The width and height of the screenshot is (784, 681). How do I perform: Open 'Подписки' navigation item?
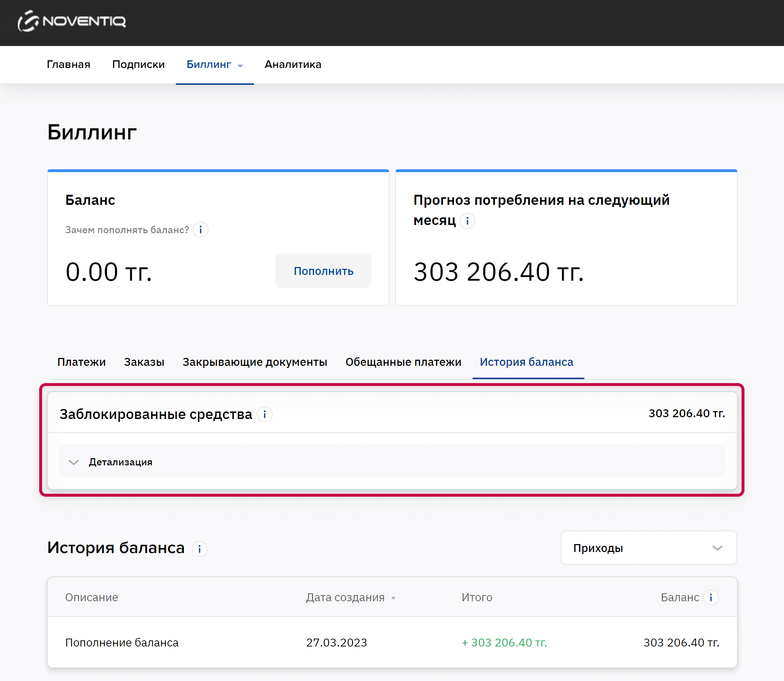[x=138, y=65]
